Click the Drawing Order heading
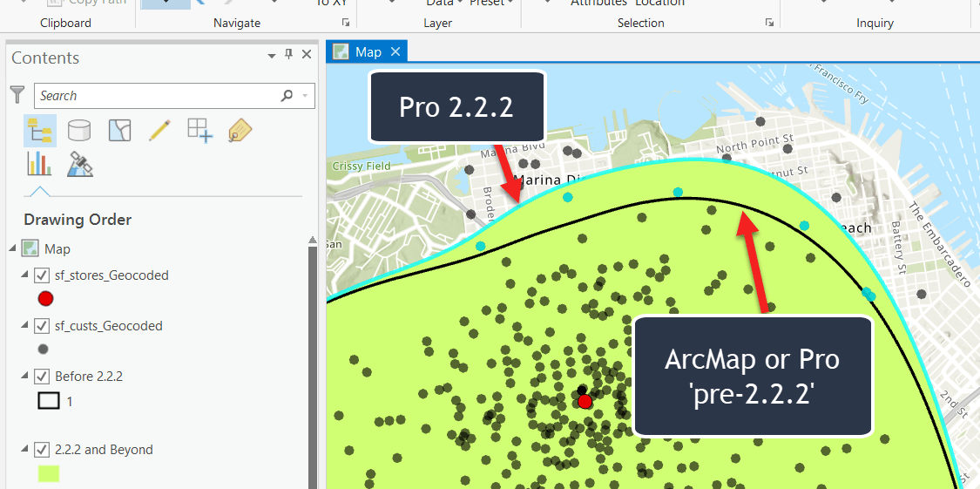The width and height of the screenshot is (980, 489). pos(78,220)
